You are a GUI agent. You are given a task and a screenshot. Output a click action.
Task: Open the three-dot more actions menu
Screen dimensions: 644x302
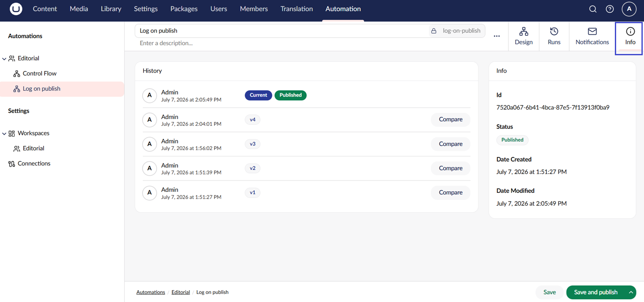(x=497, y=36)
